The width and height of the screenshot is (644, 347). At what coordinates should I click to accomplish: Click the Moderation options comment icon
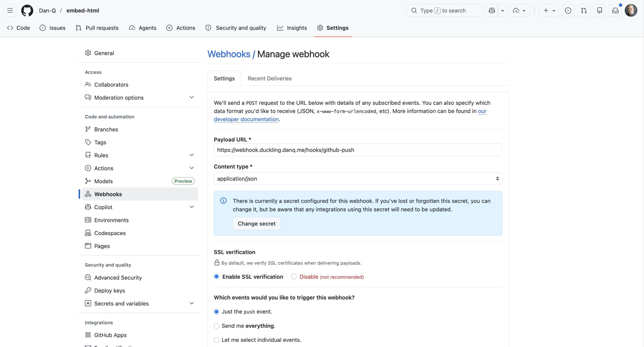88,97
